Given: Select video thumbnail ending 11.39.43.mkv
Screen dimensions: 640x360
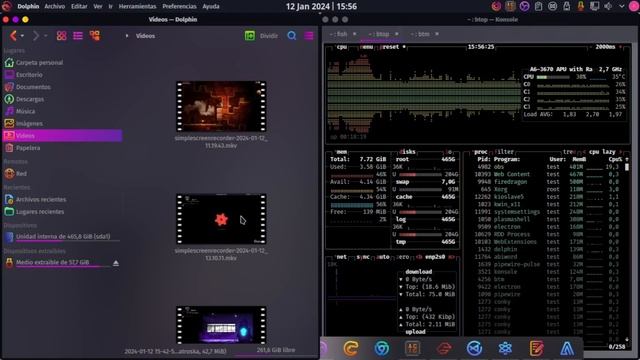Looking at the screenshot, I should (221, 107).
